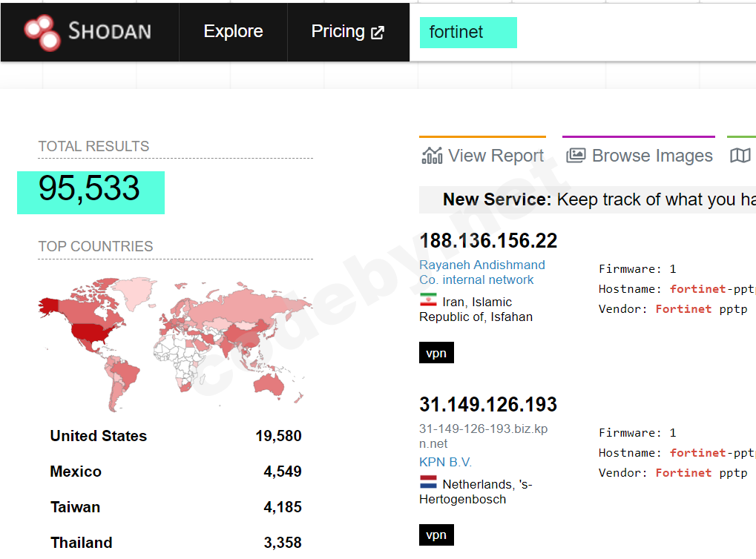
Task: Click the fortinet search input field
Action: click(x=467, y=33)
